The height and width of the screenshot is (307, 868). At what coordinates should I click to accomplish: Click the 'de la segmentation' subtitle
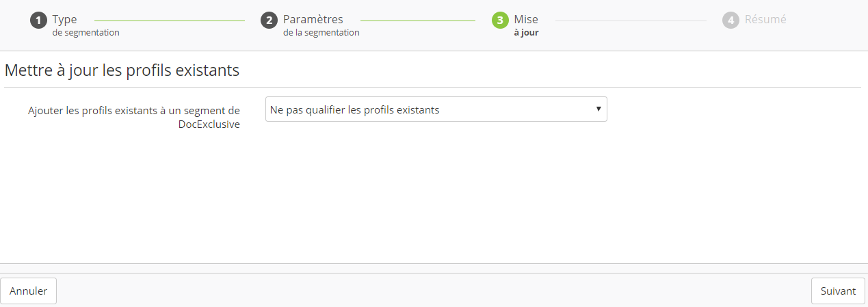321,32
